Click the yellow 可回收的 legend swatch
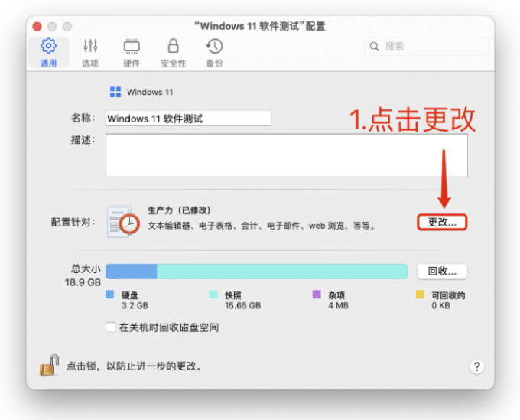Viewport: 520px width, 420px height. click(420, 295)
